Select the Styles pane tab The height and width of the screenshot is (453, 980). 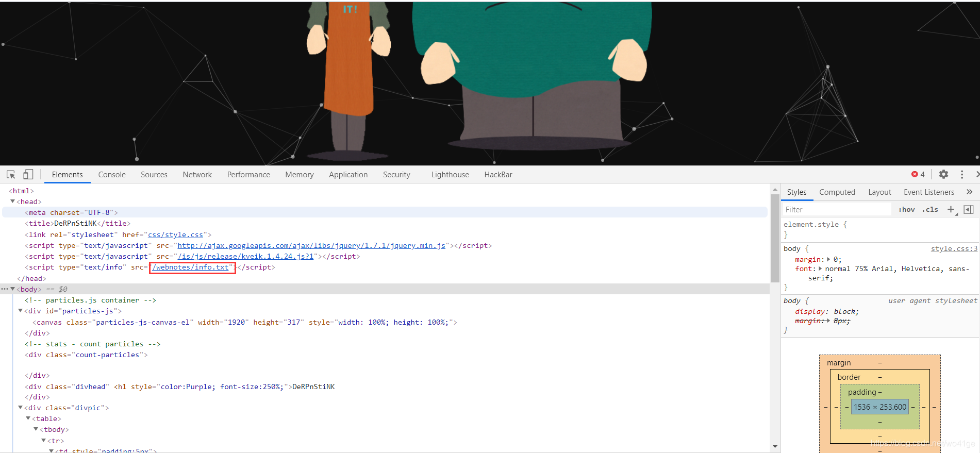pyautogui.click(x=796, y=192)
